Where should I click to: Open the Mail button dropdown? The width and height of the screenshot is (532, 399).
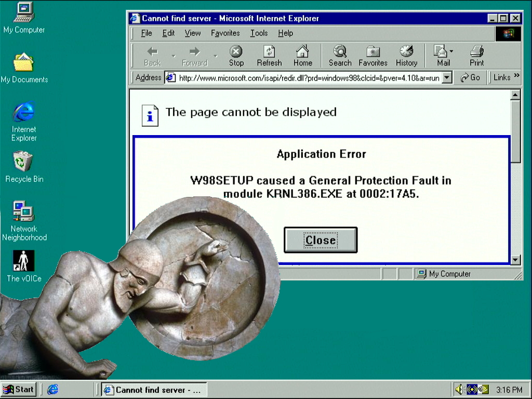pos(451,51)
